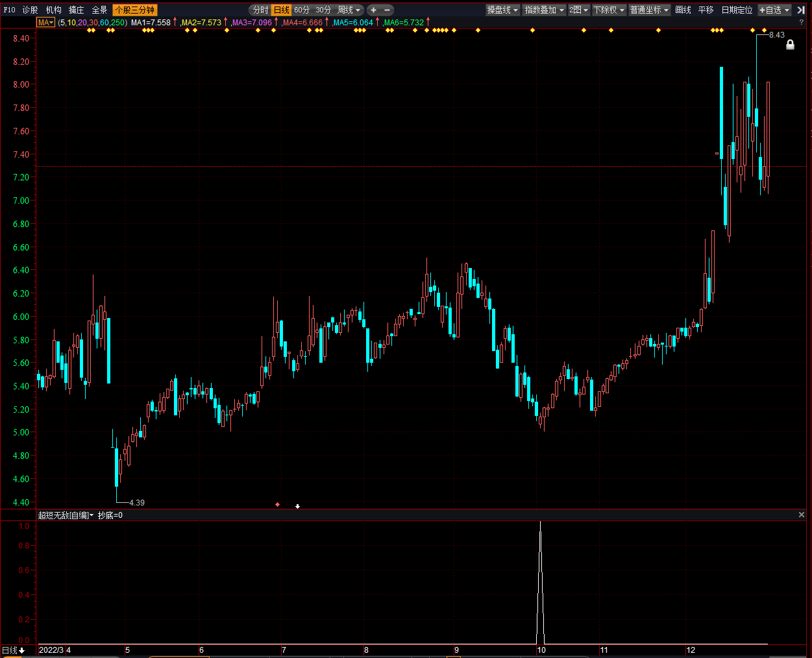Open the 诊股 stock diagnosis menu
812x658 pixels.
pyautogui.click(x=30, y=10)
